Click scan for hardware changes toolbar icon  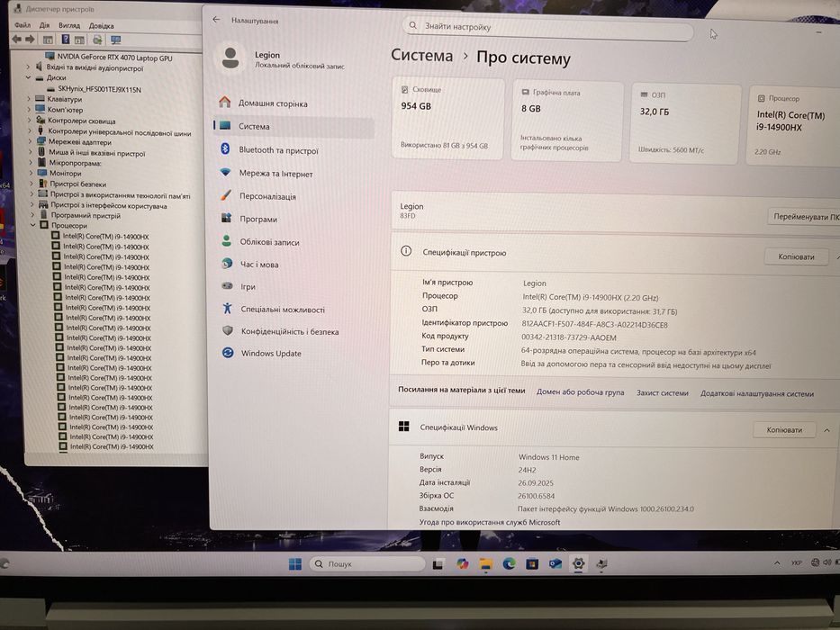pos(97,40)
